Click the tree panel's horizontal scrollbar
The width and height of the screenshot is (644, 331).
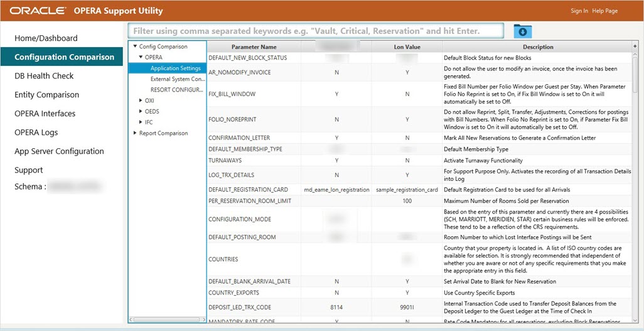coord(167,319)
